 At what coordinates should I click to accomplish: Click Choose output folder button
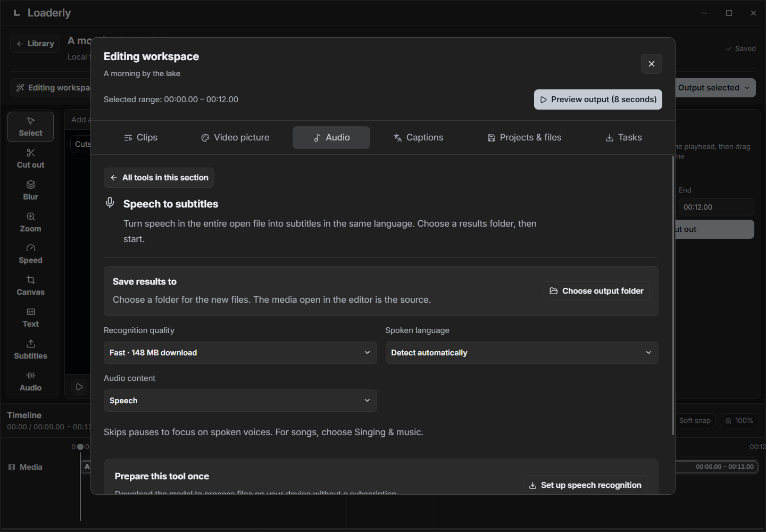pyautogui.click(x=596, y=291)
